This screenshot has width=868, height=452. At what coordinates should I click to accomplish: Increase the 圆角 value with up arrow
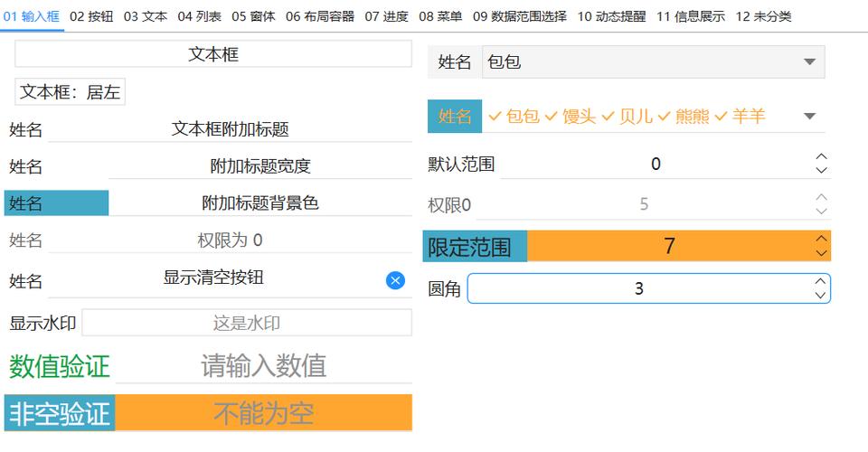pos(820,281)
